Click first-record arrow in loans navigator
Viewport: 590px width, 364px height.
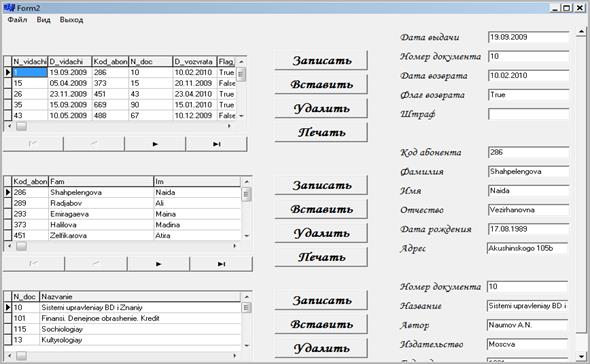[x=33, y=144]
